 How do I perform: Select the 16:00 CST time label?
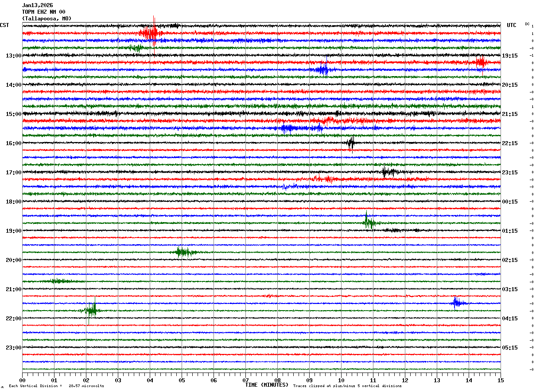[13, 143]
